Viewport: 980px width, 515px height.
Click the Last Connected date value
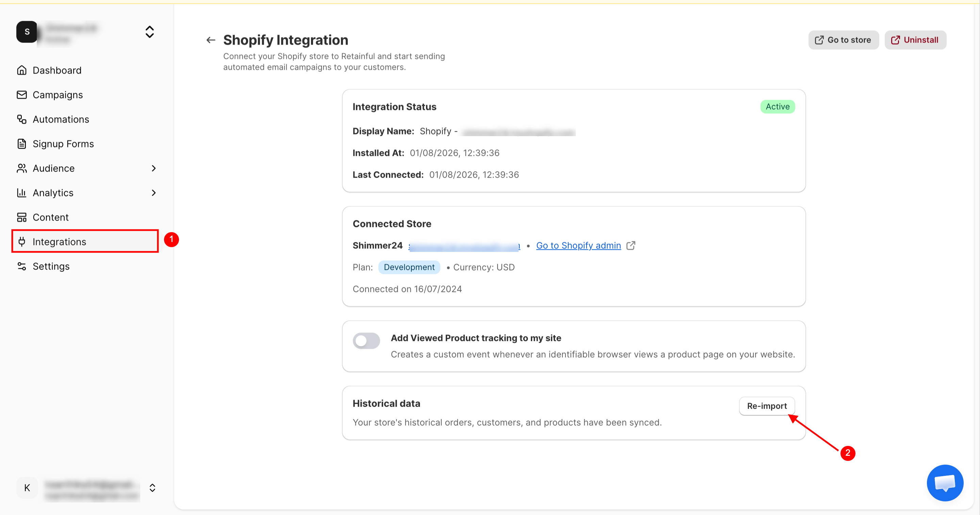474,175
